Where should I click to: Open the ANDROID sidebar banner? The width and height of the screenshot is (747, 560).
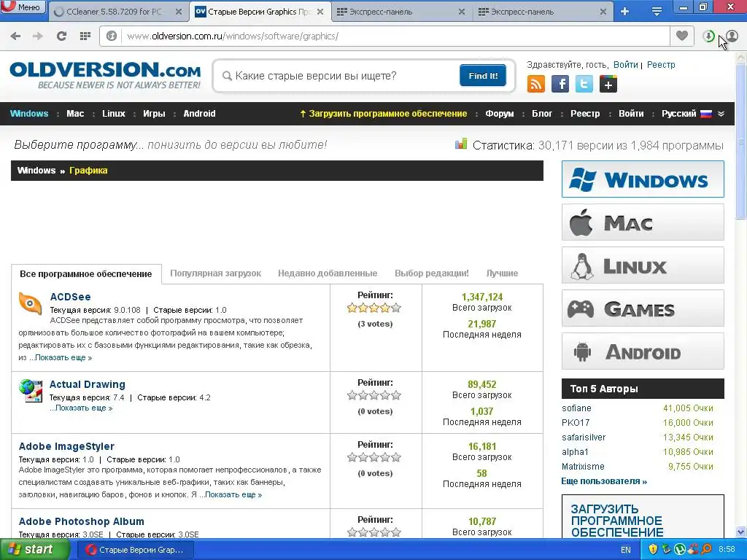(643, 351)
